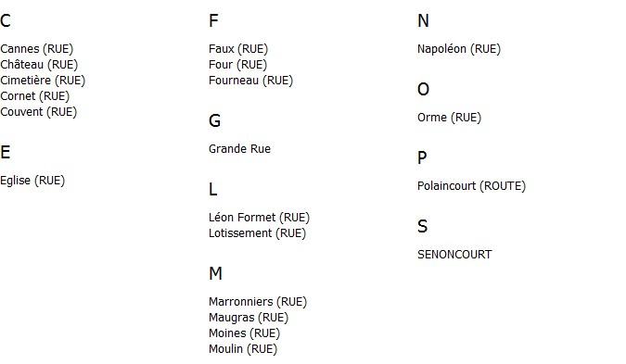Open Four (RUE) entry
Viewport: 626px width, 364px height.
click(x=238, y=65)
